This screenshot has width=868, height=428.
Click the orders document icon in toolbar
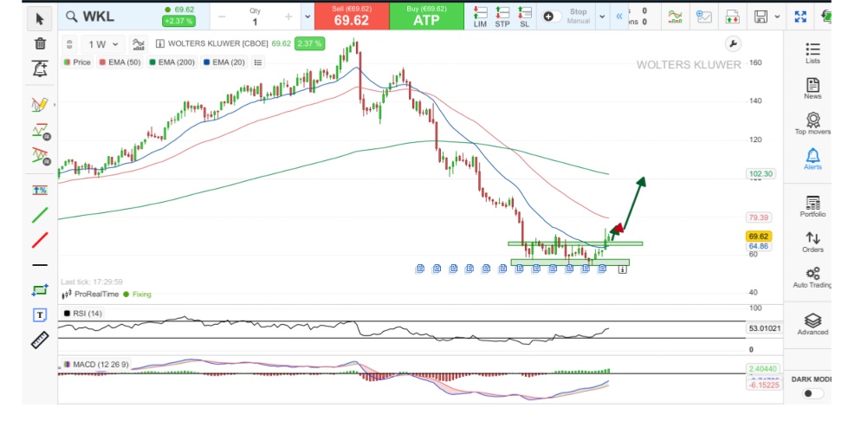[732, 16]
